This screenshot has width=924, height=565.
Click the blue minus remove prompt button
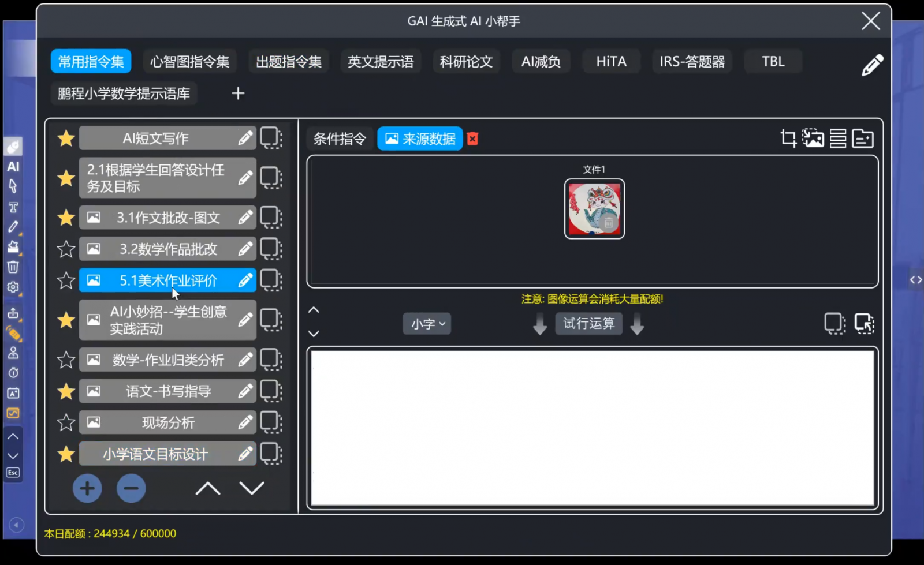coord(131,489)
